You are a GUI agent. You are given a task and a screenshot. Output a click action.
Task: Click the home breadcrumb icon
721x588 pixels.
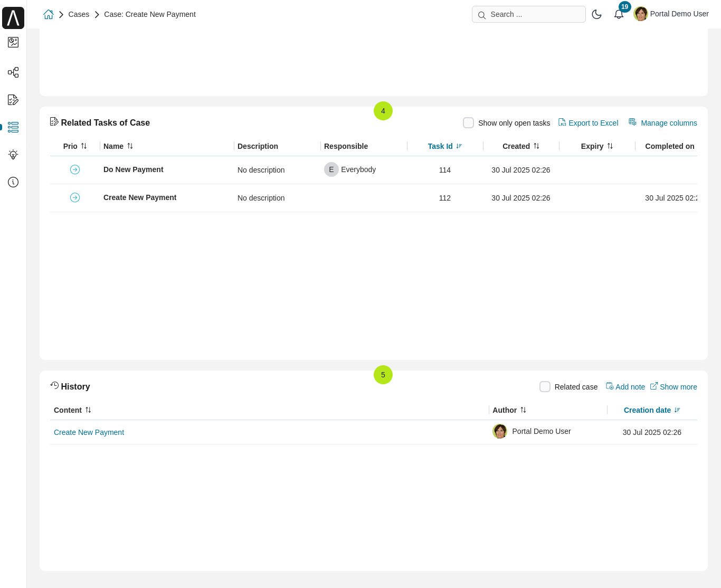(49, 14)
